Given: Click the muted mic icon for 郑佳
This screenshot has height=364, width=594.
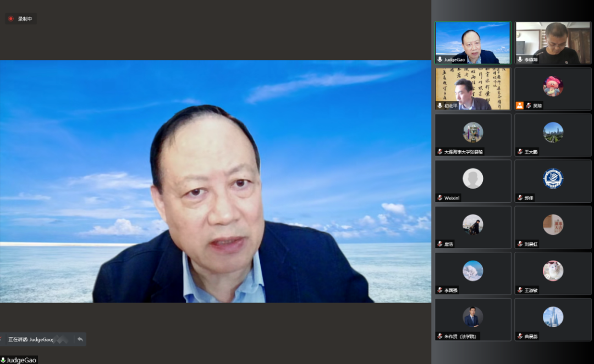Looking at the screenshot, I should [x=520, y=197].
